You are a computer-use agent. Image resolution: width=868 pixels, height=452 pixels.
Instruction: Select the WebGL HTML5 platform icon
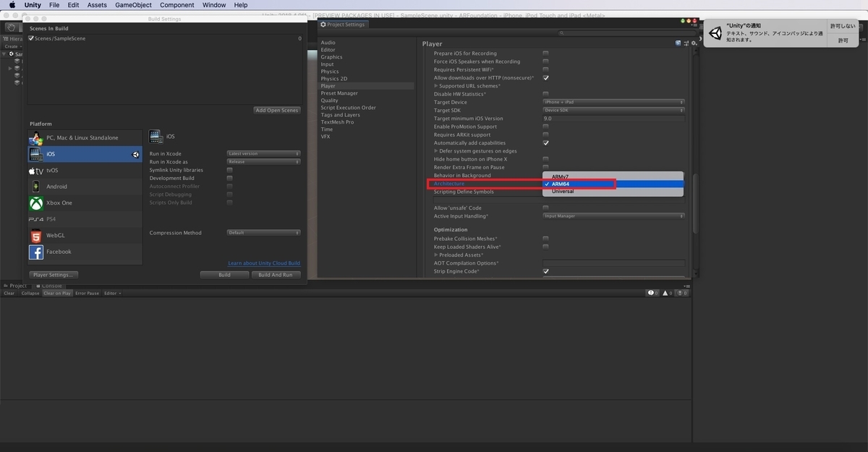(x=36, y=236)
